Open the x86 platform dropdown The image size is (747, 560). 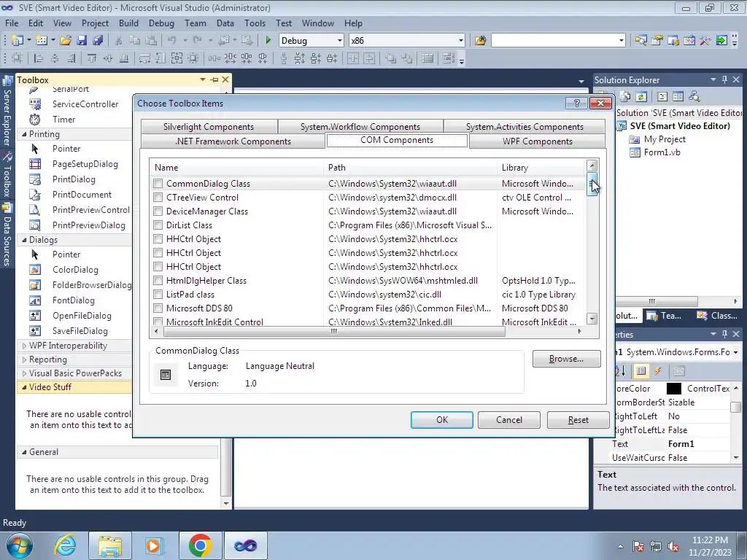tap(461, 41)
